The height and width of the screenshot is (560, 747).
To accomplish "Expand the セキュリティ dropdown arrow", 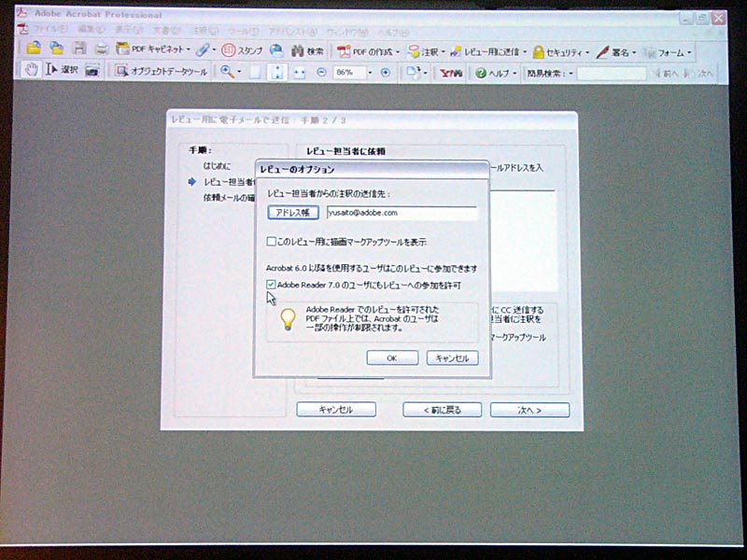I will point(587,53).
